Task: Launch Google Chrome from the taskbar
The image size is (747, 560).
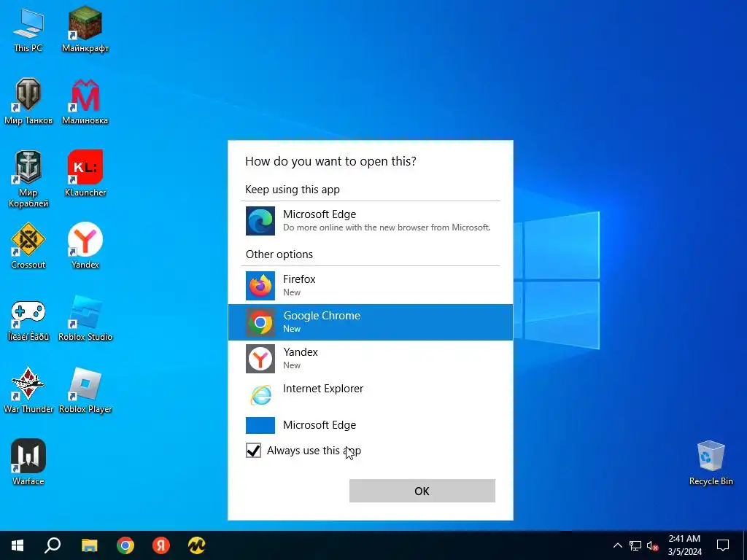Action: (125, 545)
